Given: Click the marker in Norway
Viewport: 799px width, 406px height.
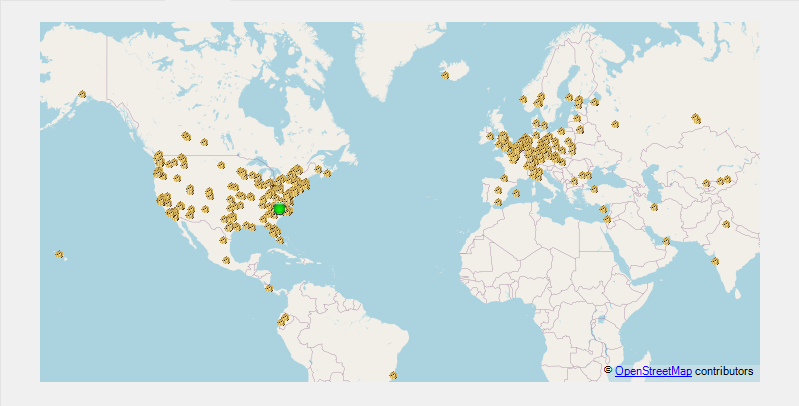Looking at the screenshot, I should [523, 99].
